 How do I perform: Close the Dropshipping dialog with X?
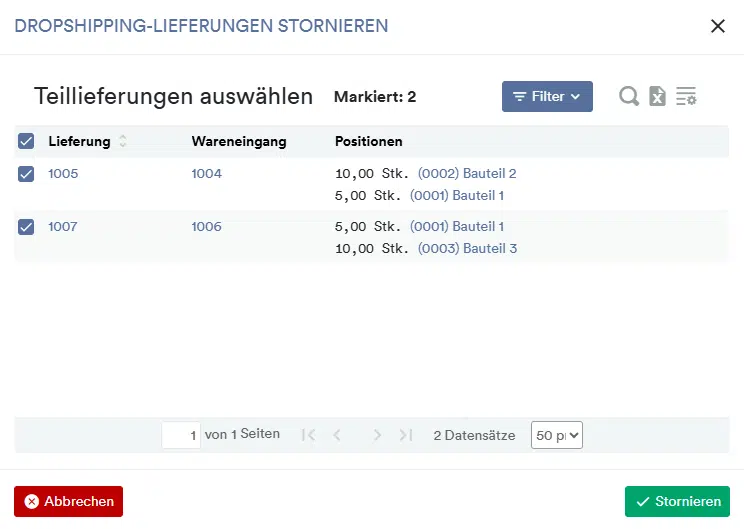click(717, 26)
